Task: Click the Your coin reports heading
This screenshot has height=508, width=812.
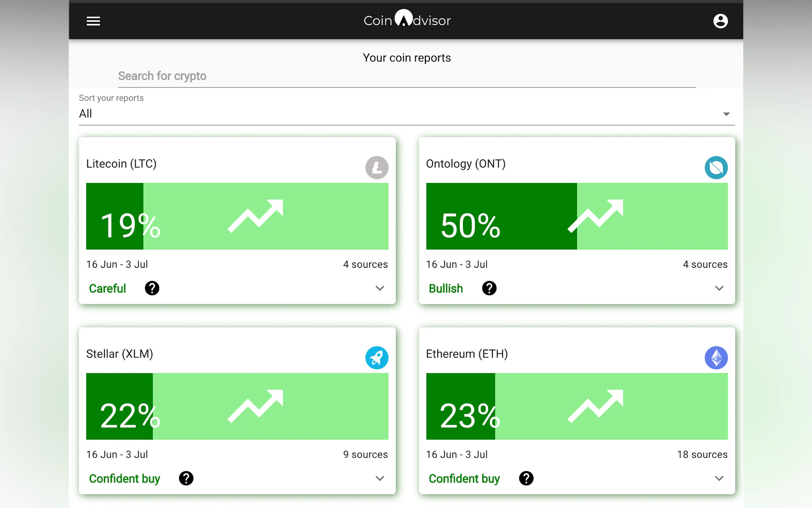Action: point(407,58)
